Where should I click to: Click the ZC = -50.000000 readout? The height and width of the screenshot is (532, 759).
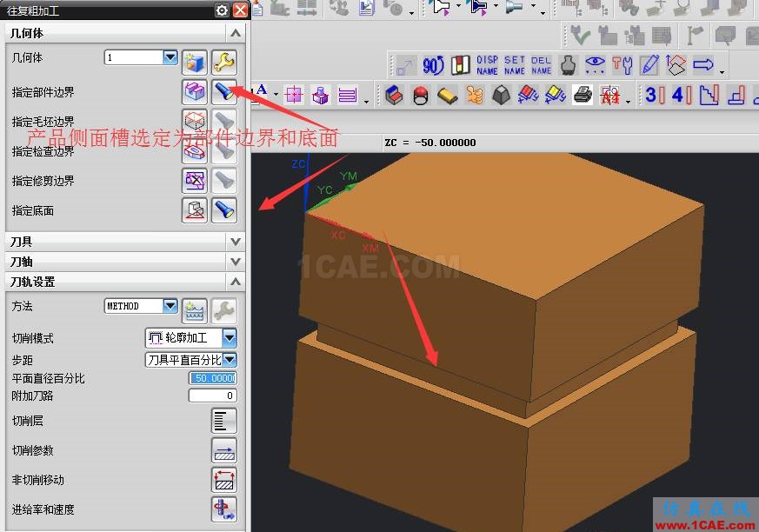click(430, 143)
